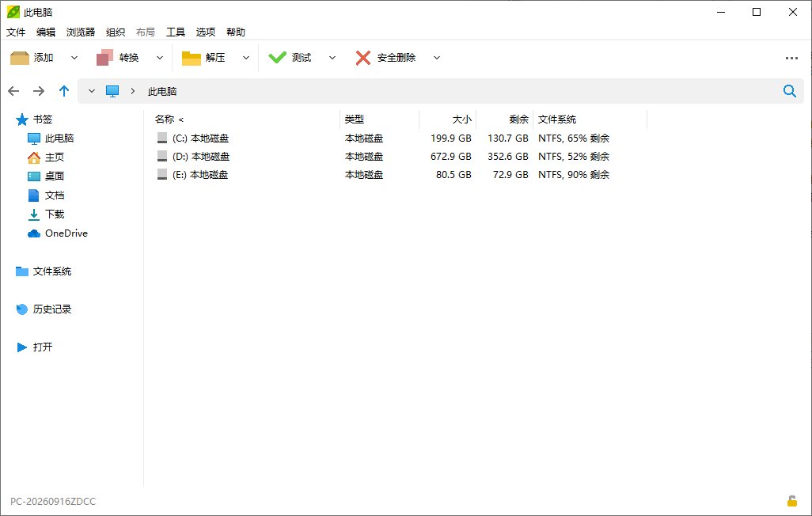Open the 工具 menu
Viewport: 812px width, 516px height.
coord(176,32)
